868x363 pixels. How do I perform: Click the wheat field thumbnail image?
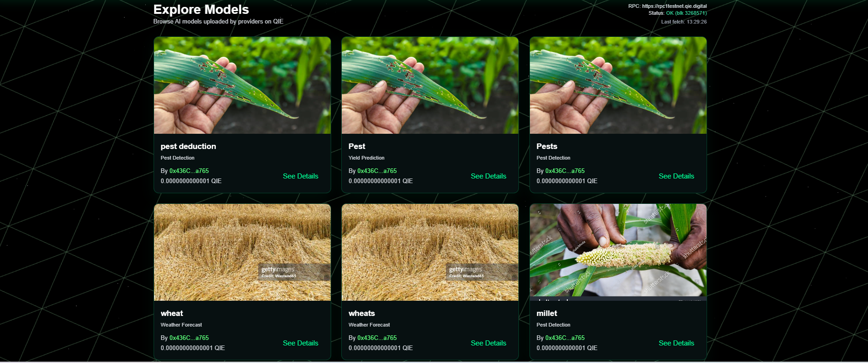242,252
